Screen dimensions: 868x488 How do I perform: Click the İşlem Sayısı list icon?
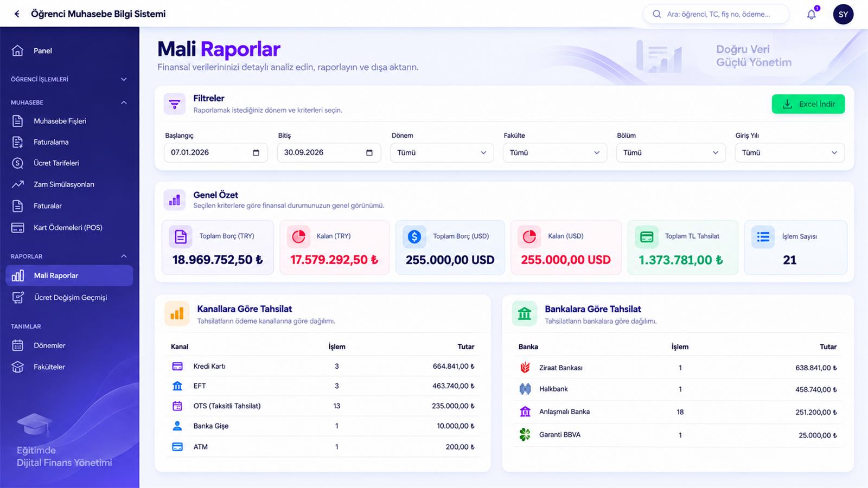[x=763, y=237]
